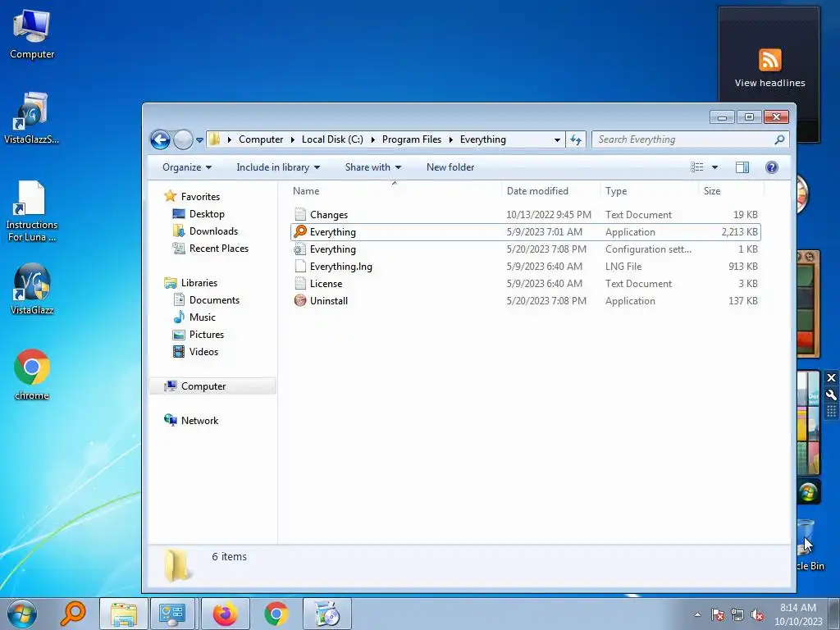Select the Everything.lng file
The height and width of the screenshot is (630, 840).
pos(525,267)
